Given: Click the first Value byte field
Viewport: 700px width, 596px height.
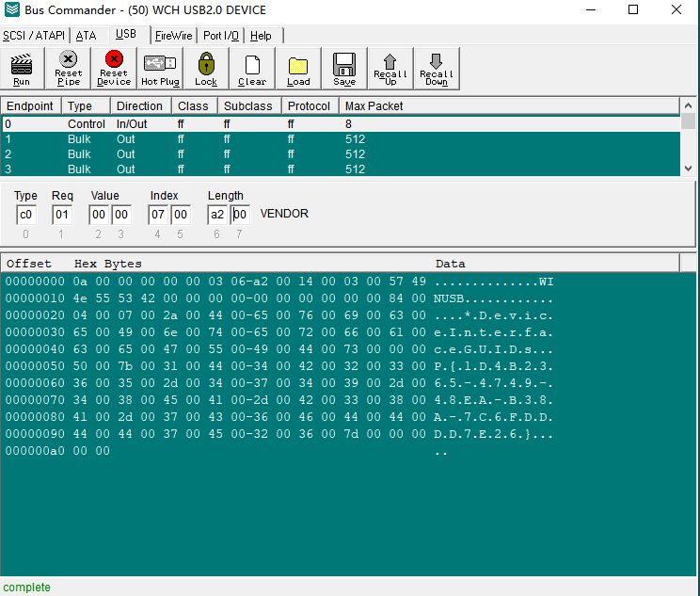Looking at the screenshot, I should click(x=99, y=215).
